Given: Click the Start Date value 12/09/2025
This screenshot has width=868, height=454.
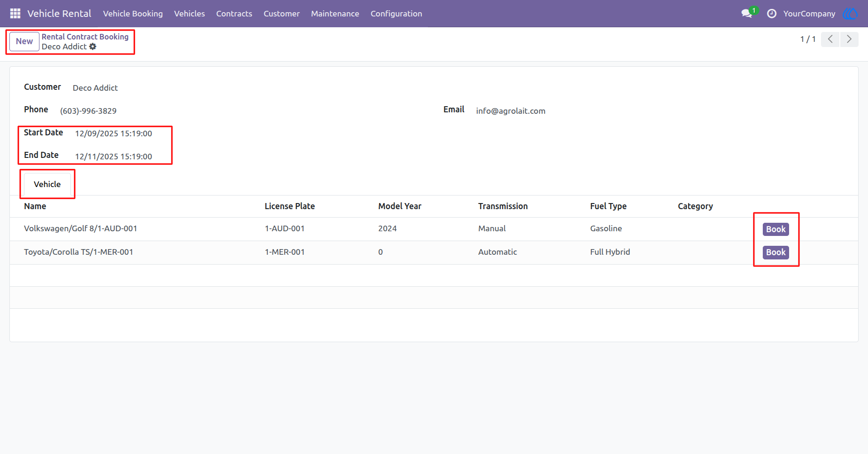Looking at the screenshot, I should (114, 133).
